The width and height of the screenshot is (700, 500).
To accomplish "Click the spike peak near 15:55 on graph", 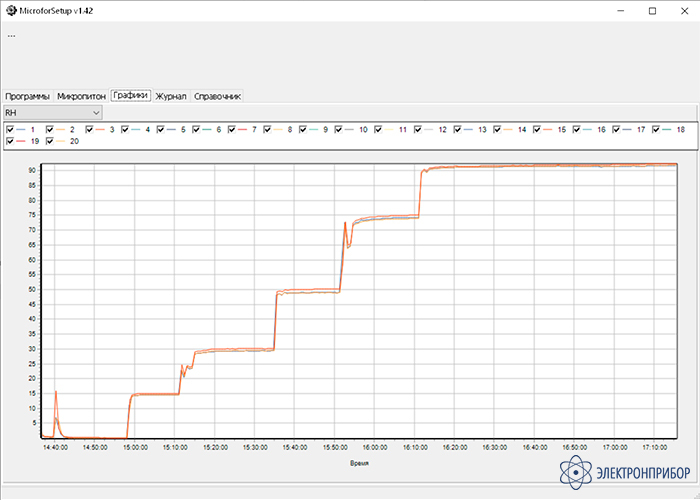I will tap(345, 222).
